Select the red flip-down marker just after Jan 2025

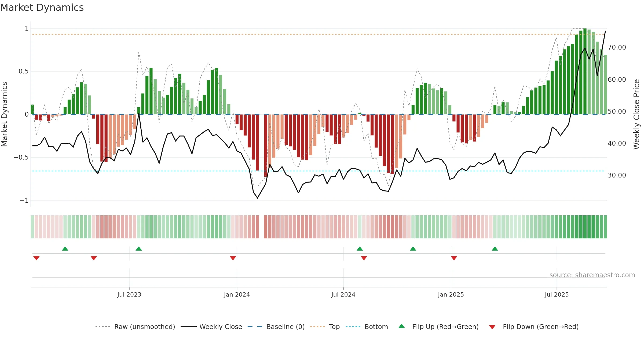pos(454,258)
